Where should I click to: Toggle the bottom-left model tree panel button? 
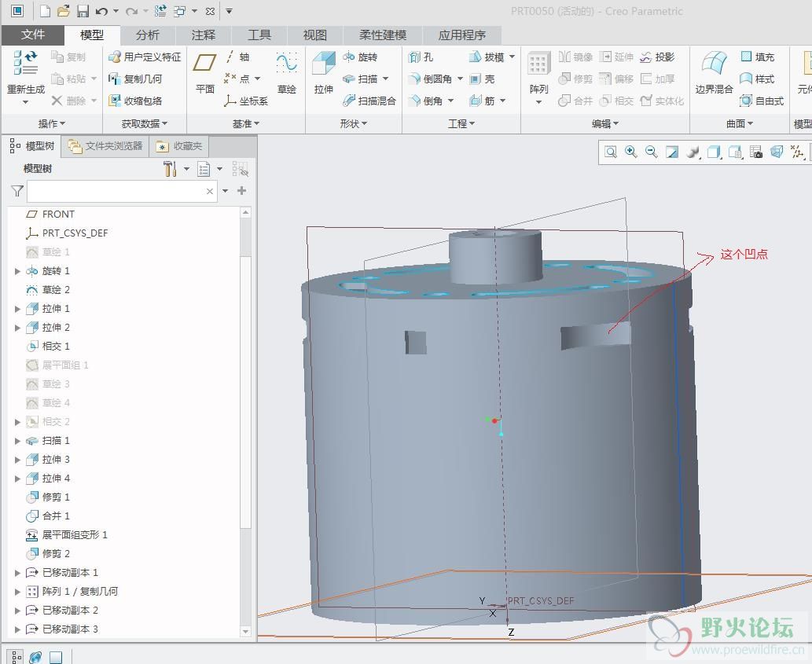pos(17,657)
